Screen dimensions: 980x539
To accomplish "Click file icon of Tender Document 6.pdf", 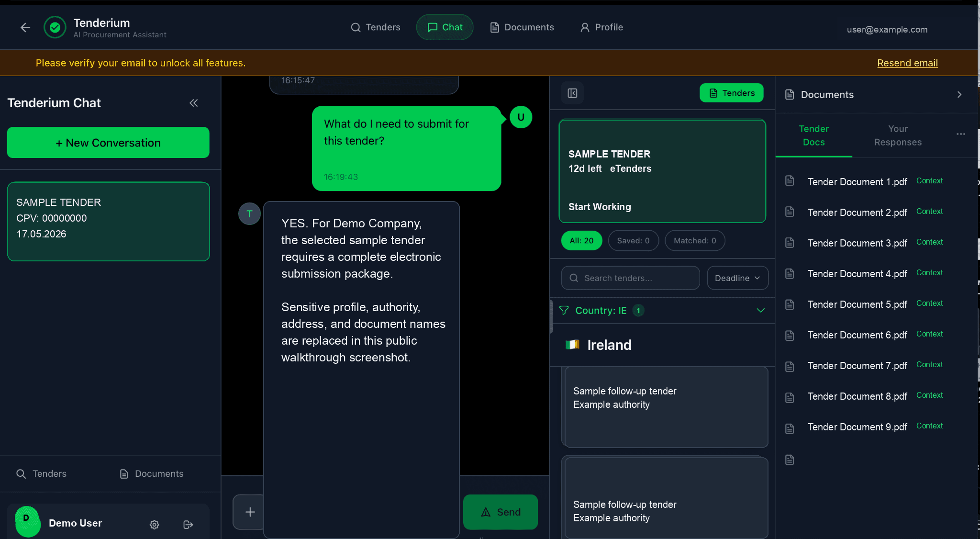I will tap(790, 336).
